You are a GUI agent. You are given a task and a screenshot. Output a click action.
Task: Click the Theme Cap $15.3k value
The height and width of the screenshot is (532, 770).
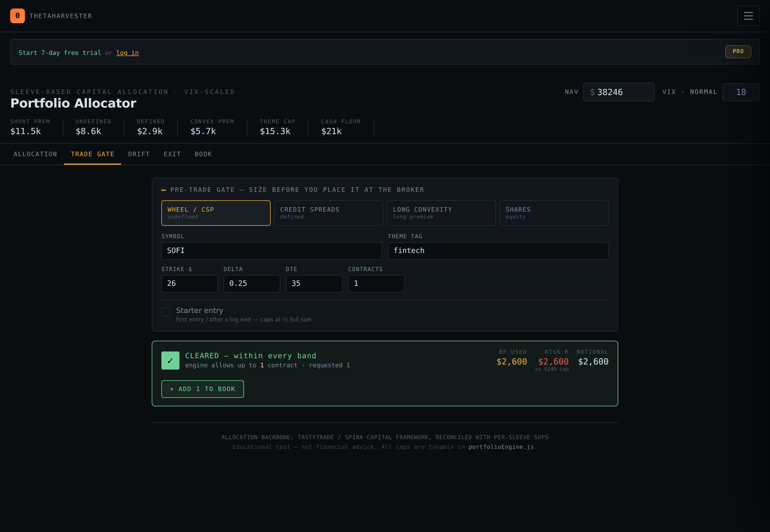click(x=275, y=131)
